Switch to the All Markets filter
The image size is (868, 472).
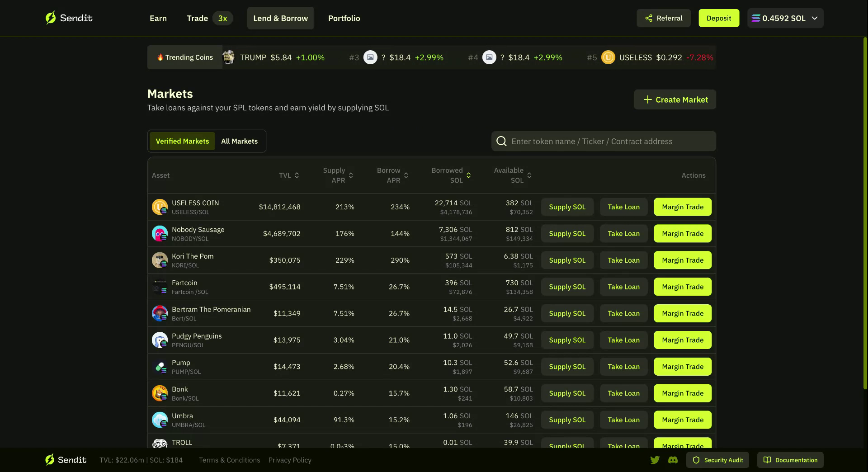[239, 142]
